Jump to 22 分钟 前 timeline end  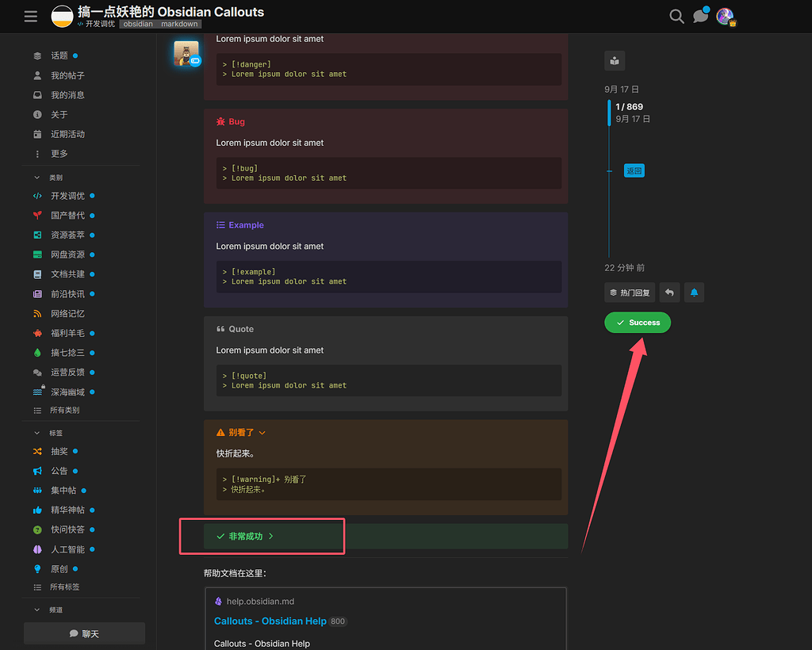(625, 268)
